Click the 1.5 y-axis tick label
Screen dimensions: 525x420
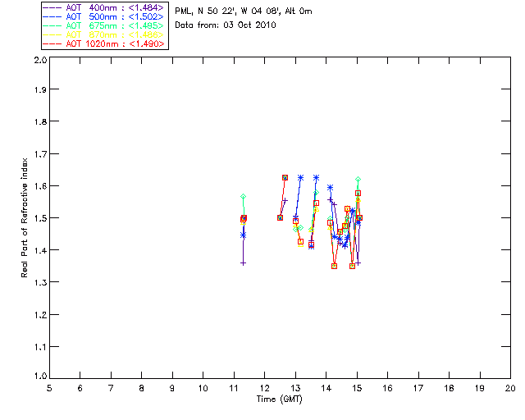40,218
